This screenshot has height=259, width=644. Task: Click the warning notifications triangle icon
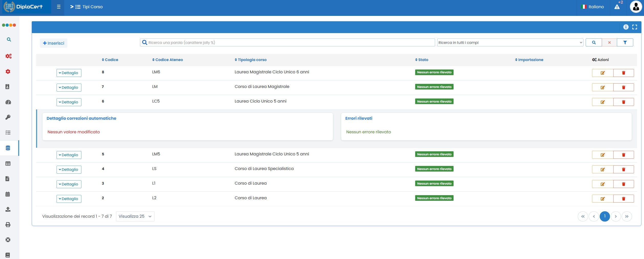point(617,7)
